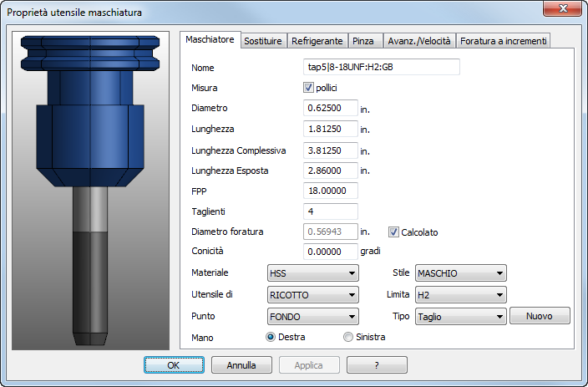
Task: Close the Proprietà utensile maschiatura dialog
Action: click(562, 8)
